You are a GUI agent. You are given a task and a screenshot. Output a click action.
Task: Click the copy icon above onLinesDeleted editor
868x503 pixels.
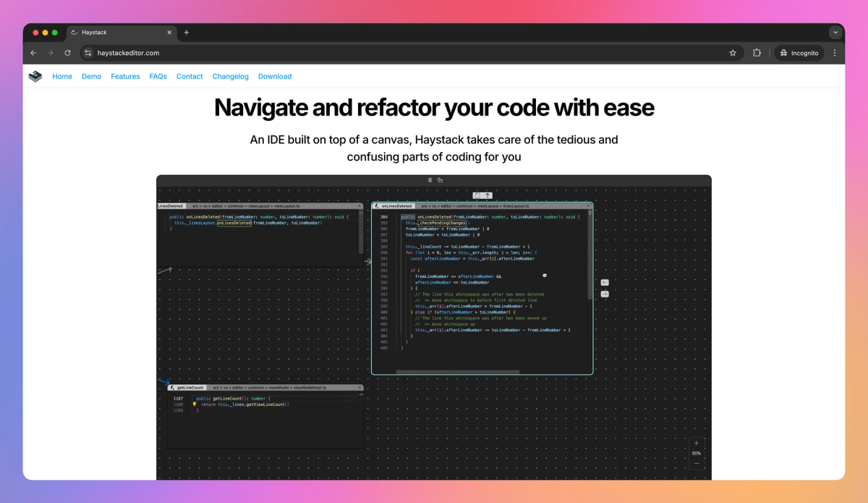coord(477,195)
